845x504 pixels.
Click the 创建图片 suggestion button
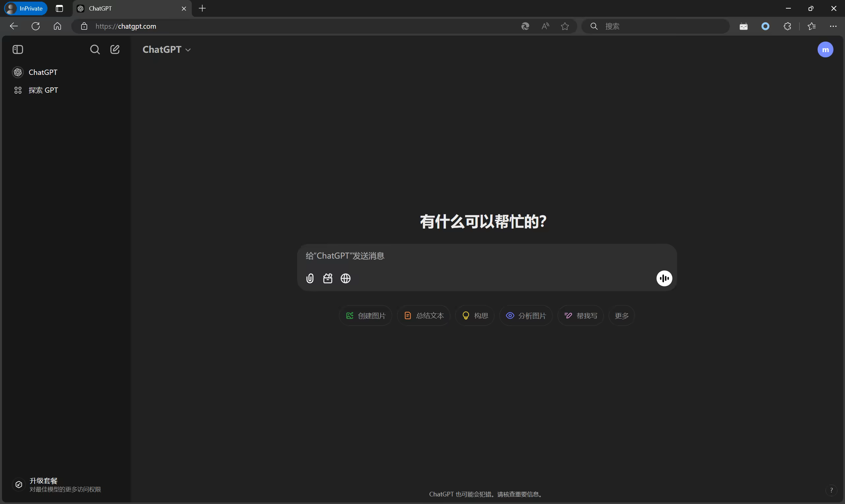(366, 316)
